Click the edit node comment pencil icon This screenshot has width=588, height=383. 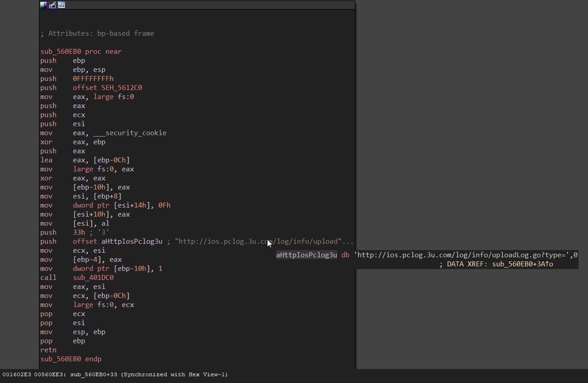52,5
